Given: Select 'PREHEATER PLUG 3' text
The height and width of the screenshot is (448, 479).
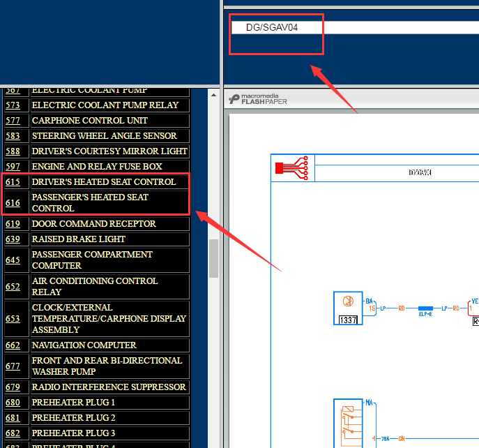Looking at the screenshot, I should point(74,433).
